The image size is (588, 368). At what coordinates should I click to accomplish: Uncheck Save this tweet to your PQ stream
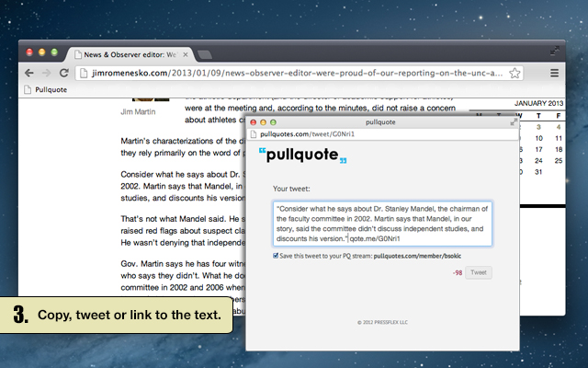click(276, 256)
